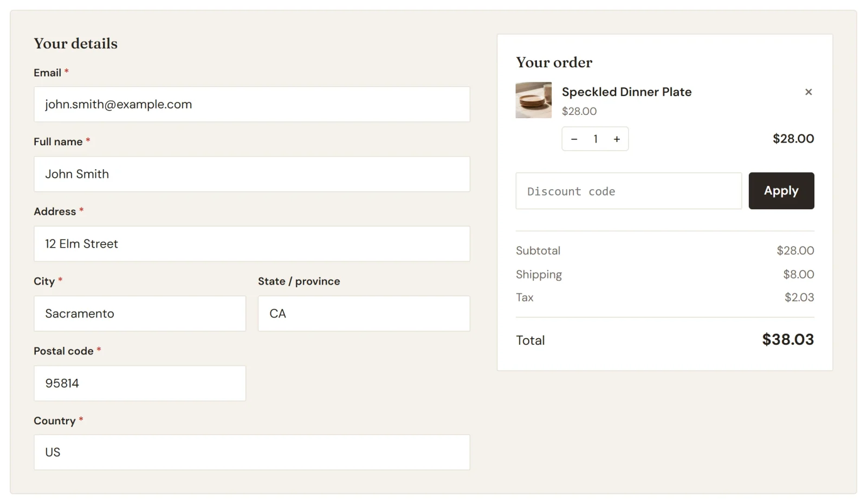Click the $38.03 total amount
The height and width of the screenshot is (504, 867).
tap(788, 340)
